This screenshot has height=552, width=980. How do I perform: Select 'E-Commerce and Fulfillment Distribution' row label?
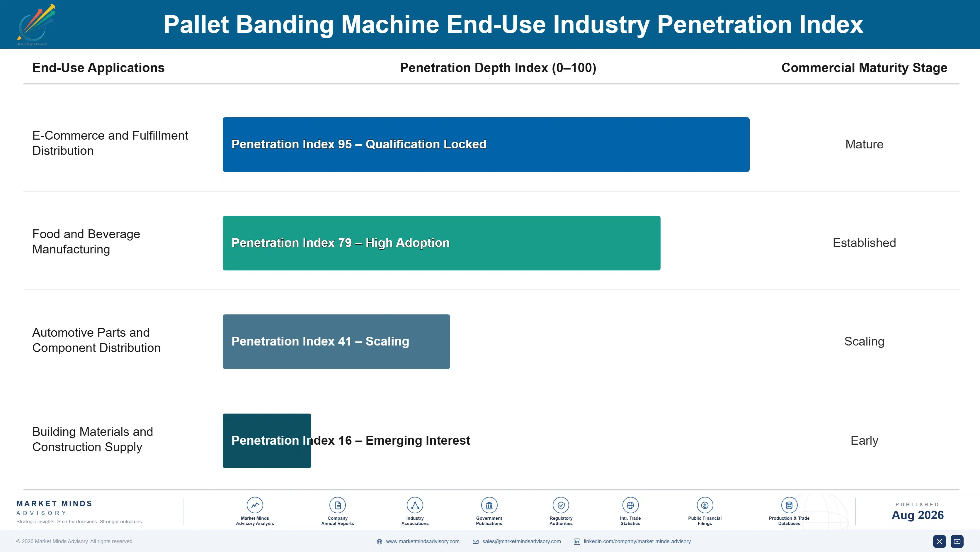tap(110, 143)
